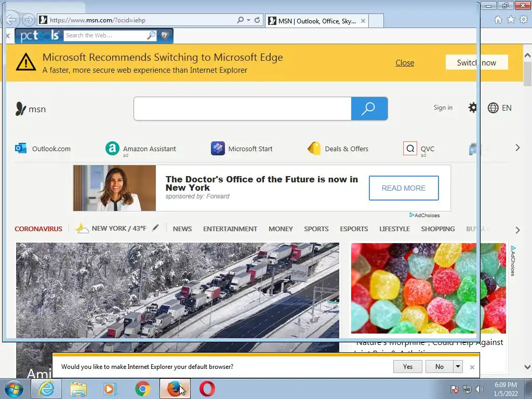Image resolution: width=532 pixels, height=399 pixels.
Task: Click the address bar search magnifier
Action: [240, 20]
